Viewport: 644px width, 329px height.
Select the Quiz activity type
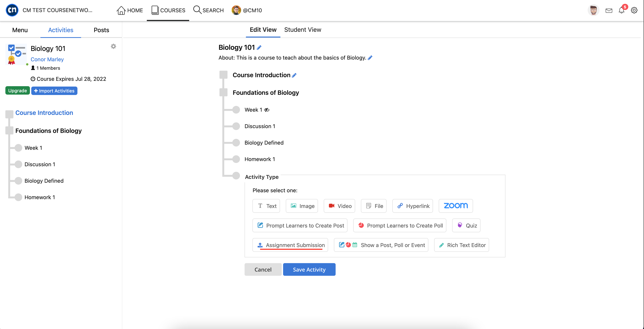[x=466, y=225]
